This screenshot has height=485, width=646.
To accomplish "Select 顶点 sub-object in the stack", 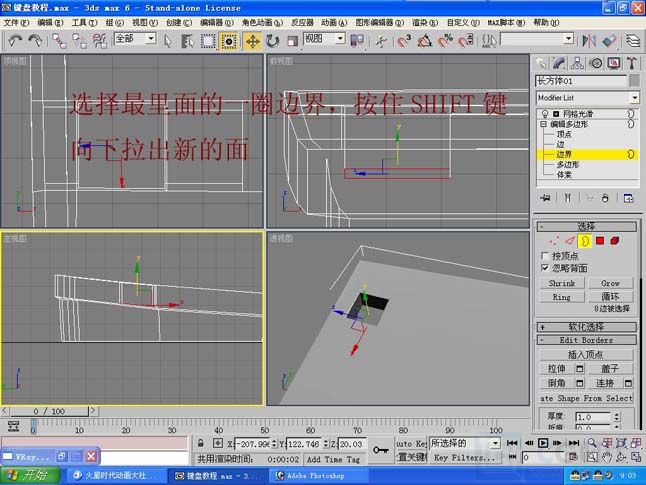I will 564,134.
